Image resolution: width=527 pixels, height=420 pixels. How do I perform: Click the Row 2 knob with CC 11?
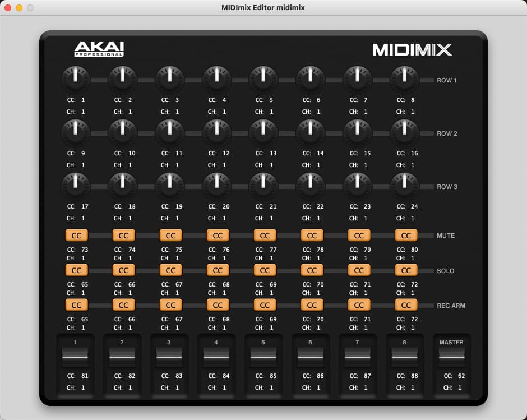pyautogui.click(x=170, y=133)
